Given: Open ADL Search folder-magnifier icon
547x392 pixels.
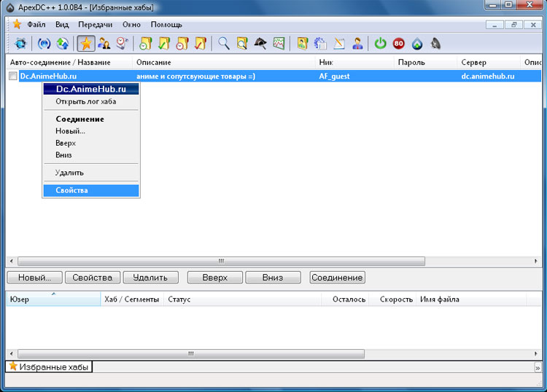Looking at the screenshot, I should click(x=242, y=44).
